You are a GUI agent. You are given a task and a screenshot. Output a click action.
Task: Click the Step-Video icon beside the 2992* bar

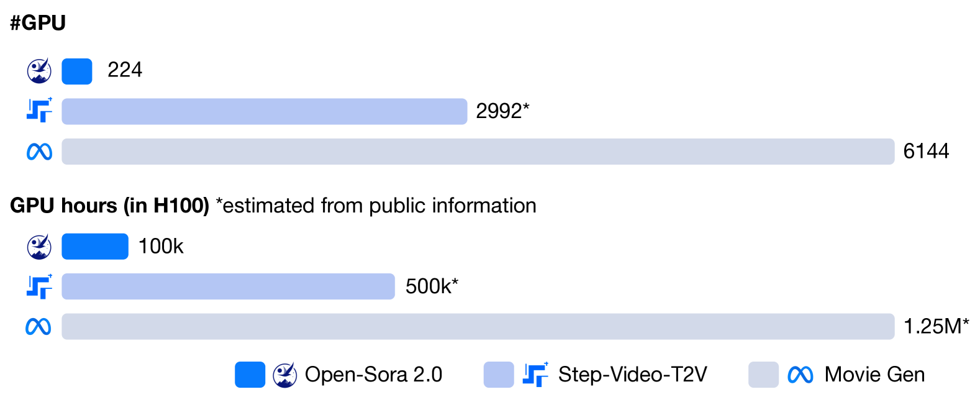point(39,111)
